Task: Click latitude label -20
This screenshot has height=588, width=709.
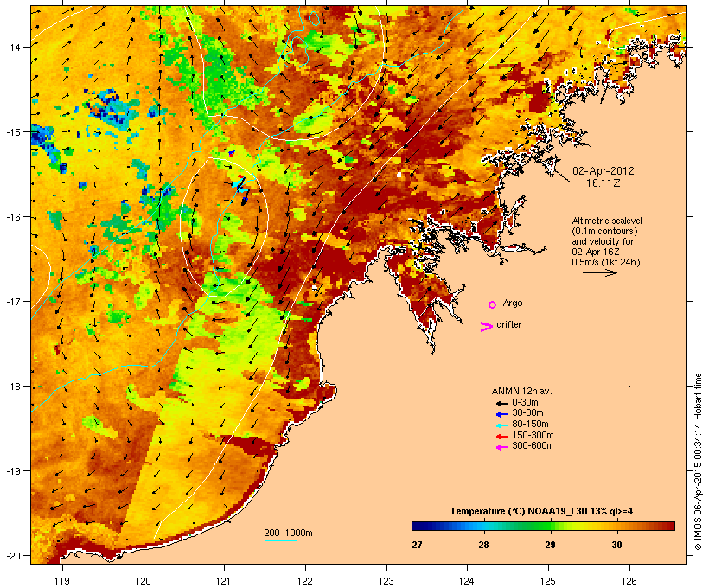Action: point(12,555)
